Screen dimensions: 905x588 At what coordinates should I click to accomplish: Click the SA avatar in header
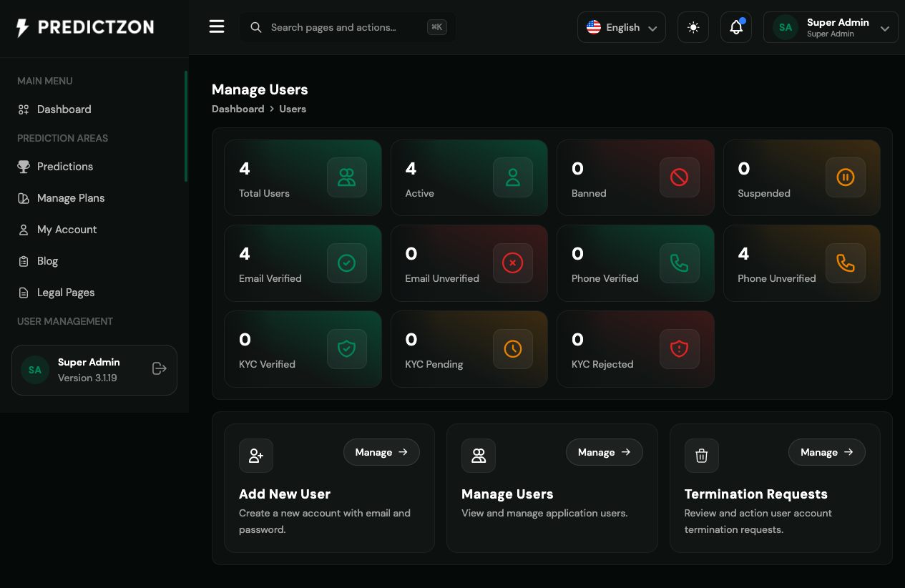(786, 27)
